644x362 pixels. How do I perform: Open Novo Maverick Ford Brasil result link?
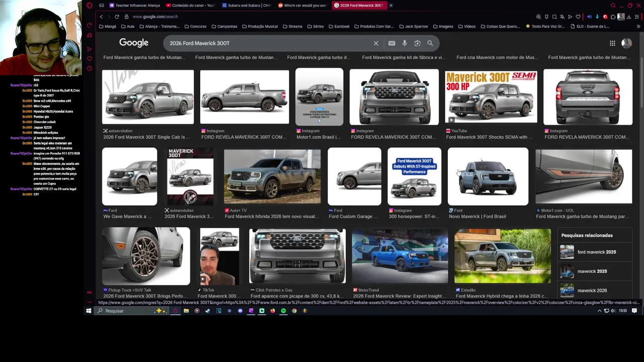tap(477, 217)
